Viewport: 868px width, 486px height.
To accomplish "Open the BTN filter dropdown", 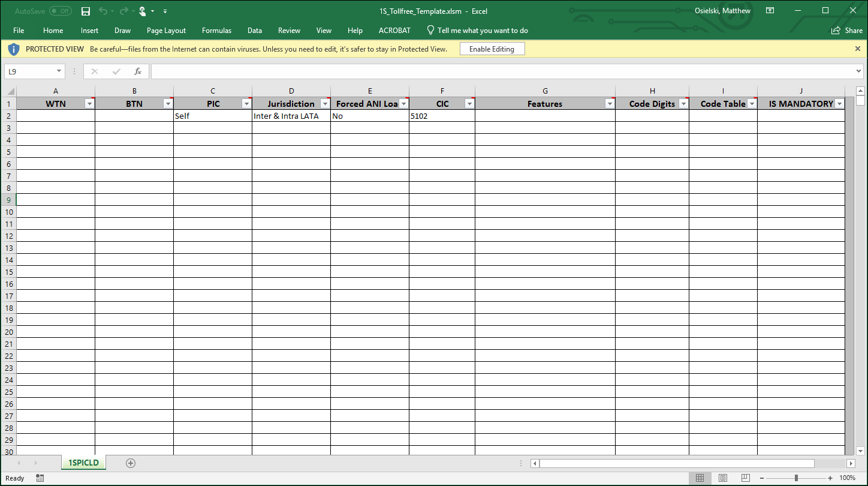I will (x=168, y=104).
